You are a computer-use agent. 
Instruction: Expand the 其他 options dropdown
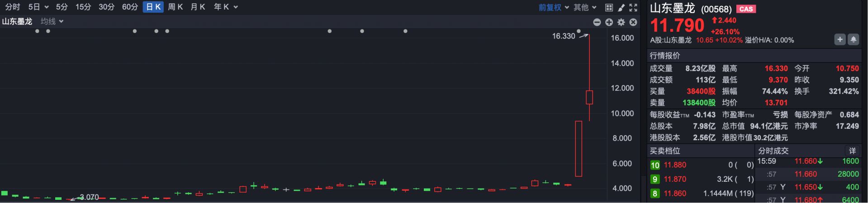coord(585,7)
